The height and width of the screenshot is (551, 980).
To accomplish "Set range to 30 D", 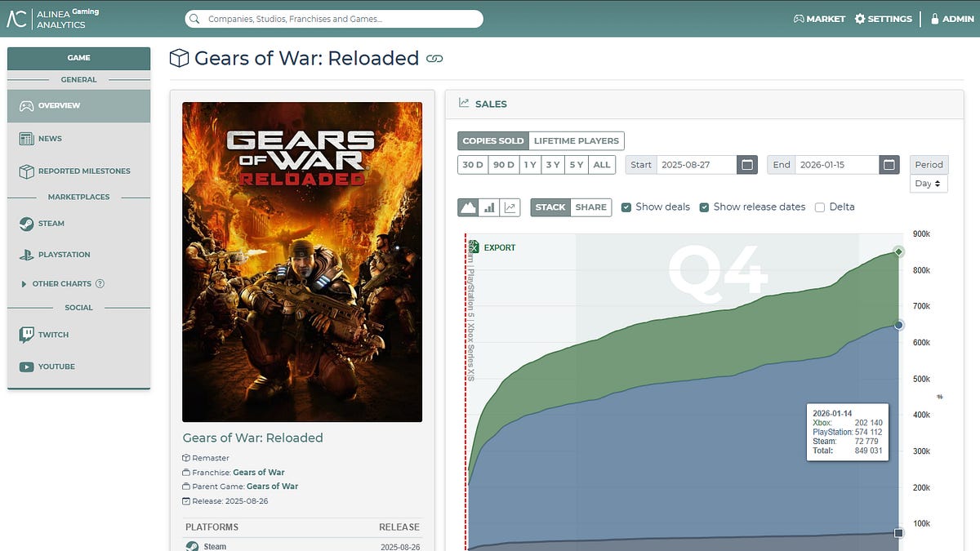I will click(473, 165).
